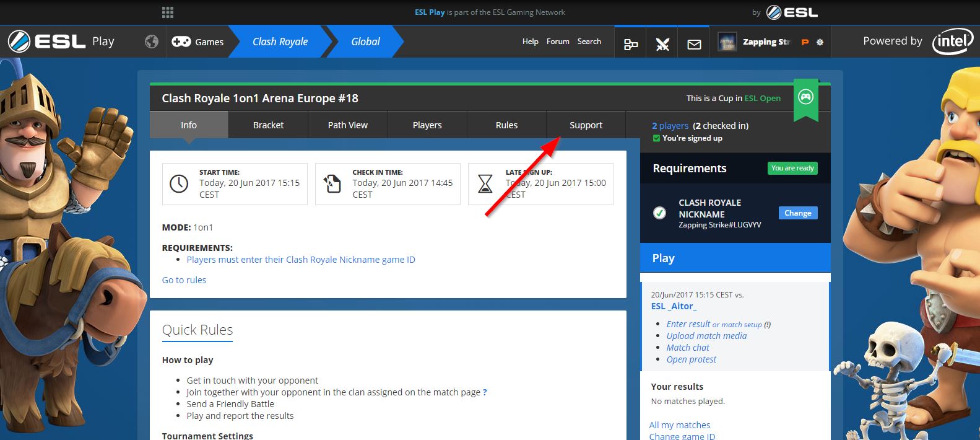This screenshot has width=980, height=440.
Task: Click the ESL Play top bar link
Action: (430, 12)
